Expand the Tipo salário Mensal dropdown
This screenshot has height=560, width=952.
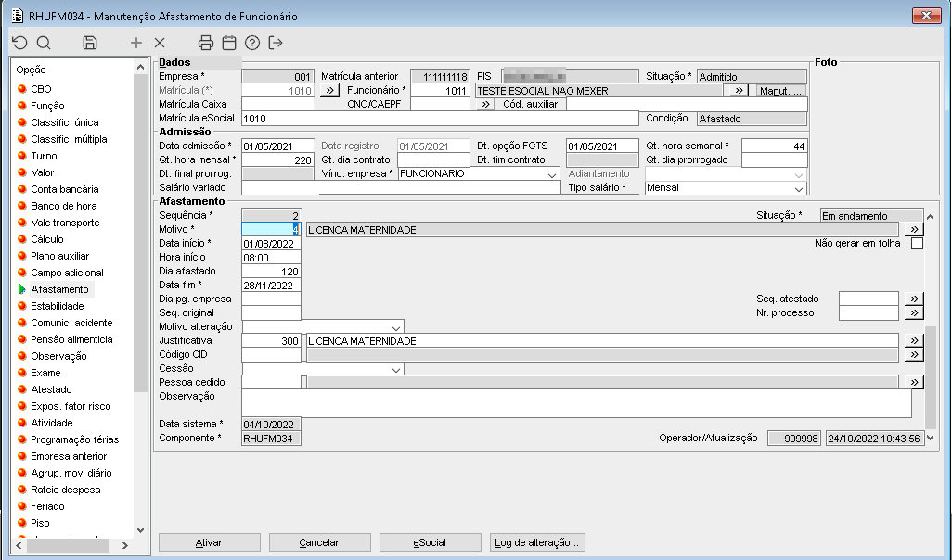click(798, 189)
